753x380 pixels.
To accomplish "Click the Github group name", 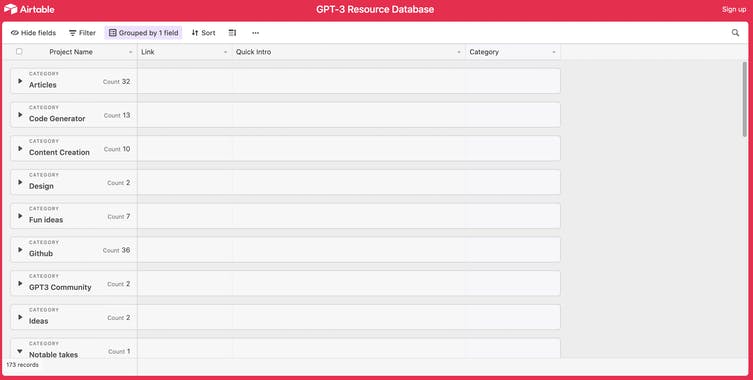I will click(41, 254).
